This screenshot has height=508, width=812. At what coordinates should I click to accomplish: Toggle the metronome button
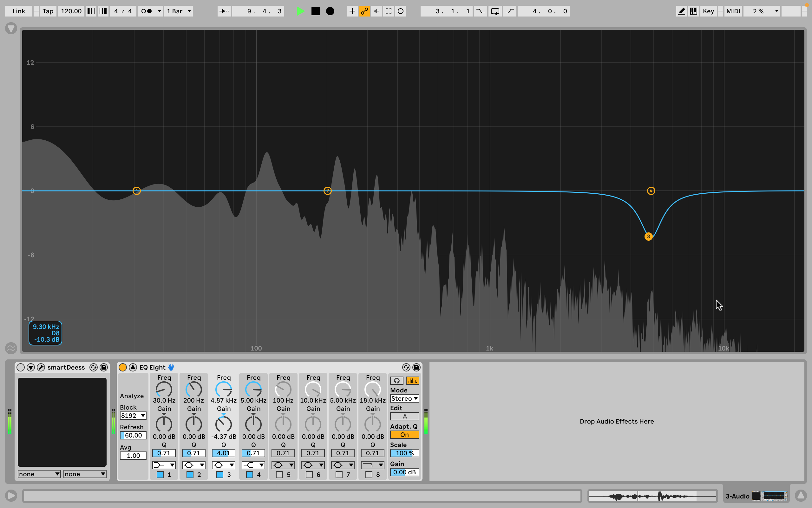[x=147, y=11]
